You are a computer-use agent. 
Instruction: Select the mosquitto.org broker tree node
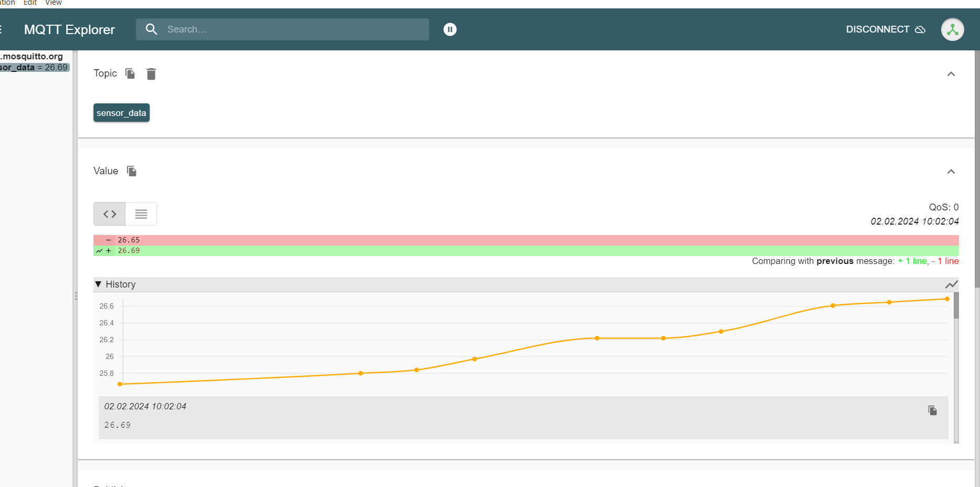[x=32, y=56]
